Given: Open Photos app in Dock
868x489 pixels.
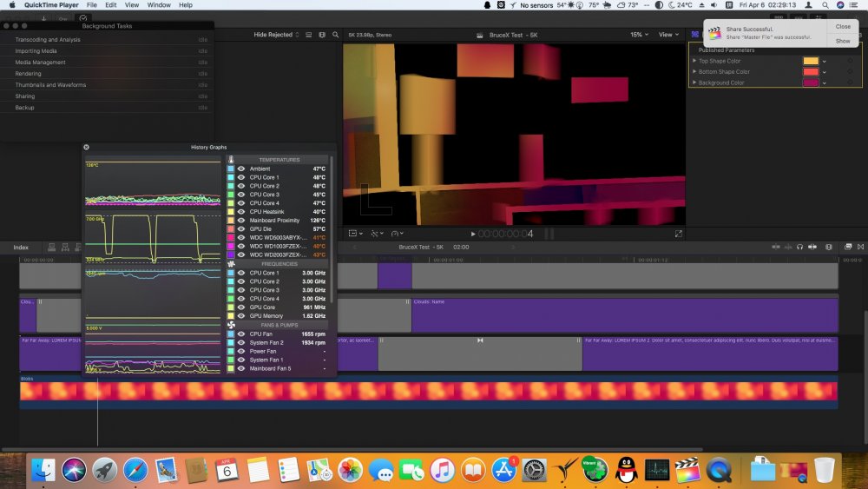Looking at the screenshot, I should click(x=350, y=470).
